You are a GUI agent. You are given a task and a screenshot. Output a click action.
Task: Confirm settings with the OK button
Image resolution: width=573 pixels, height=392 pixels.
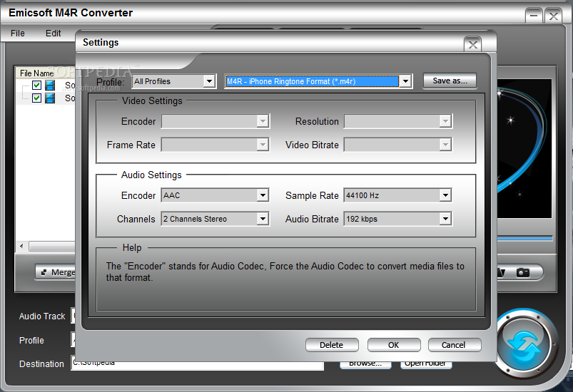click(394, 345)
